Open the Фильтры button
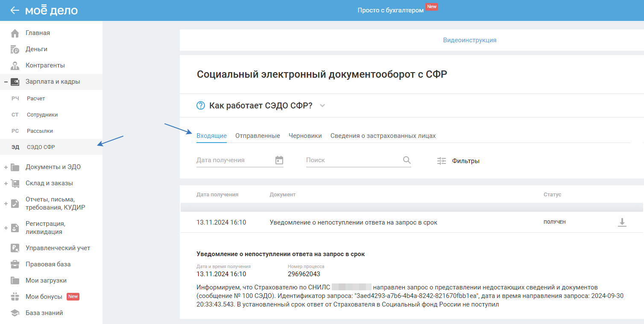Screen dimensions: 644x324 458,161
